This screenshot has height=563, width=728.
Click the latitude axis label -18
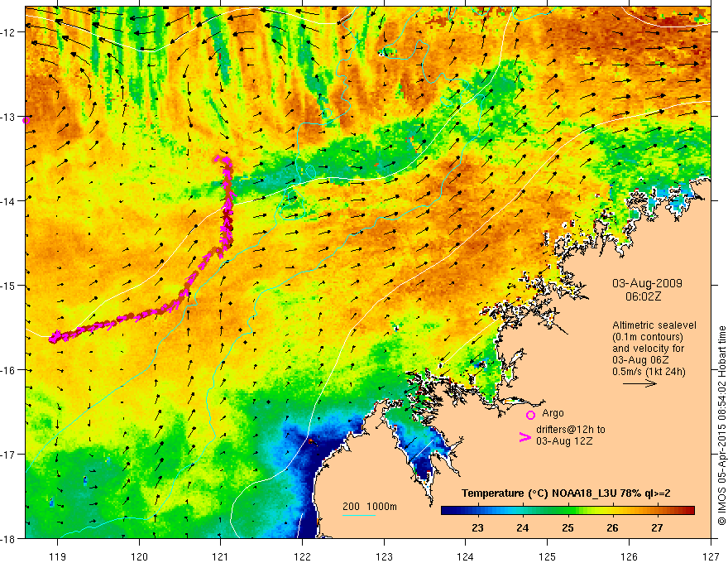point(9,539)
